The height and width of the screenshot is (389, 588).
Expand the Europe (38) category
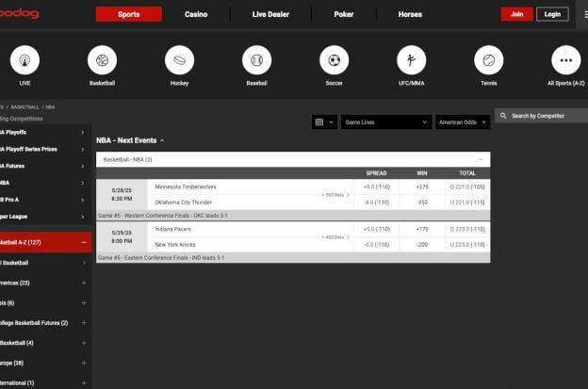[x=83, y=362]
